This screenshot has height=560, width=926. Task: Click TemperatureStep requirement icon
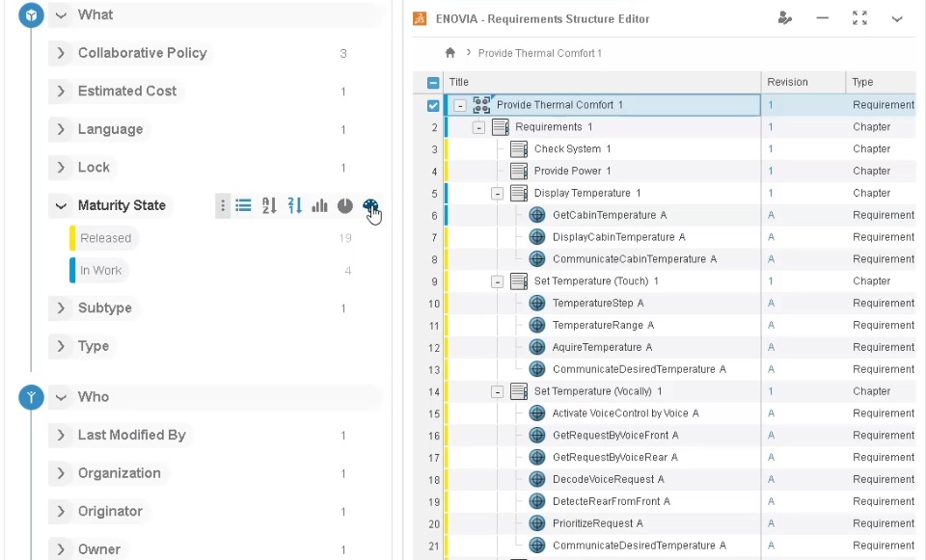point(537,304)
